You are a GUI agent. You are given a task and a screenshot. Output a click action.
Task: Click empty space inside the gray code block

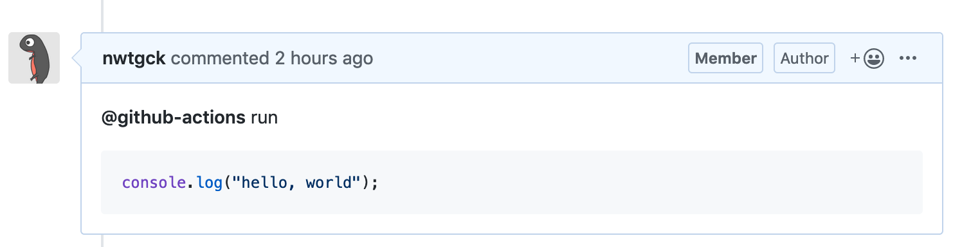643,183
